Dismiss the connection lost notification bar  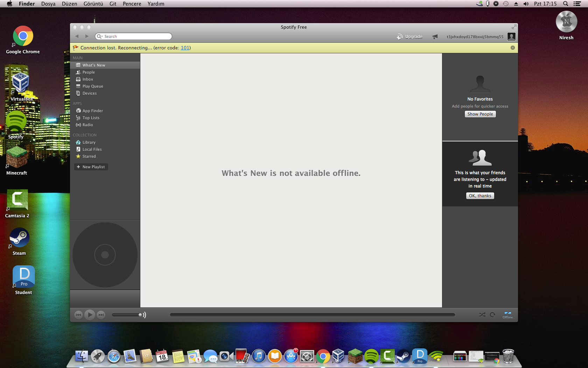[513, 48]
